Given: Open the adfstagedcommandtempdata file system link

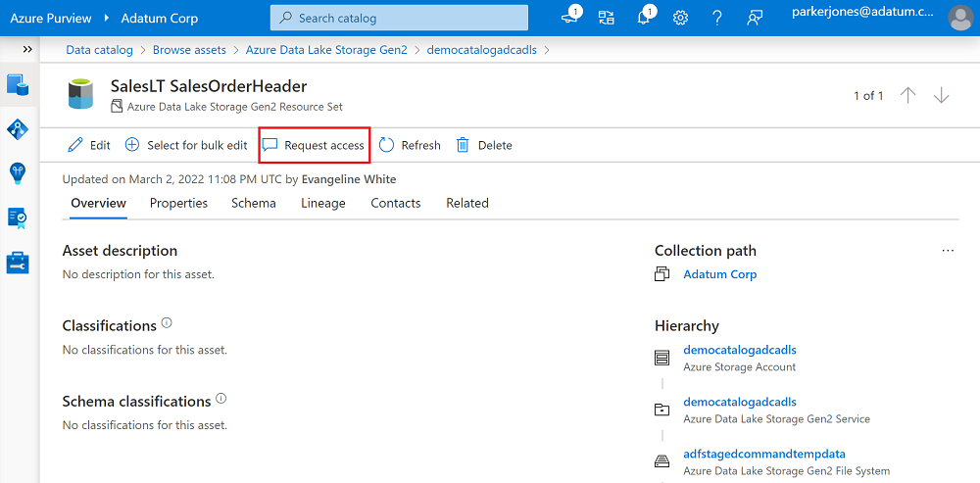Looking at the screenshot, I should coord(764,453).
